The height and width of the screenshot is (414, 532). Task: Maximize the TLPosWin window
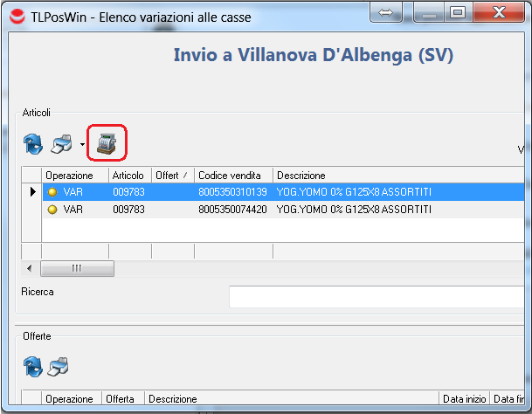(x=458, y=13)
